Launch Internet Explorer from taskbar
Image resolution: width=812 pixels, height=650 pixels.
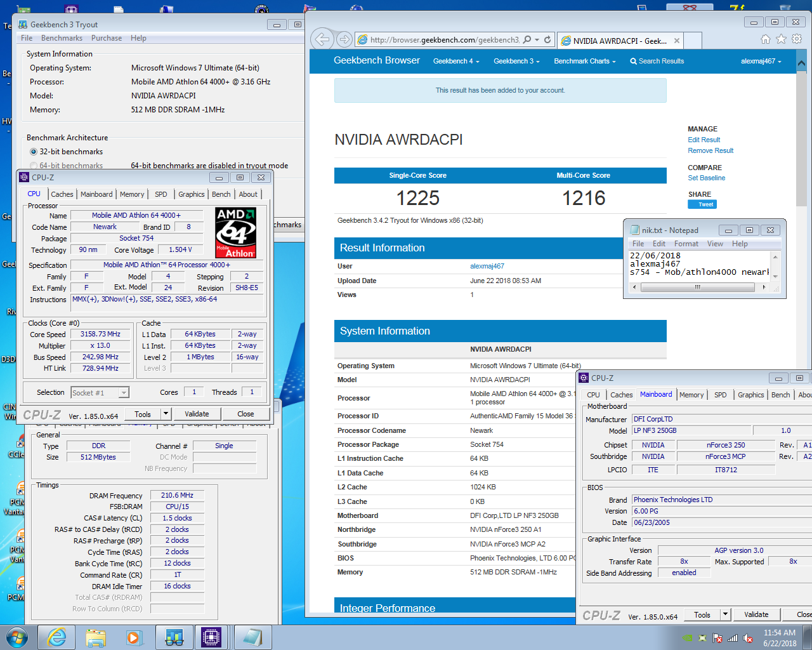coord(56,637)
